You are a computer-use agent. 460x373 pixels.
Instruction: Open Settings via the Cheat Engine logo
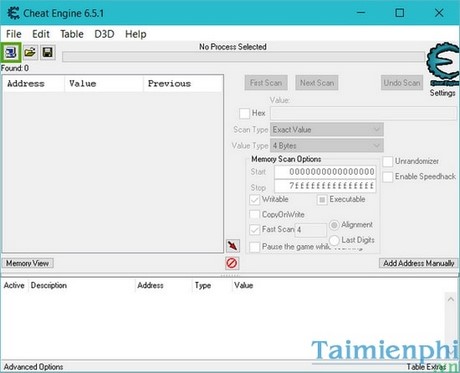[443, 65]
